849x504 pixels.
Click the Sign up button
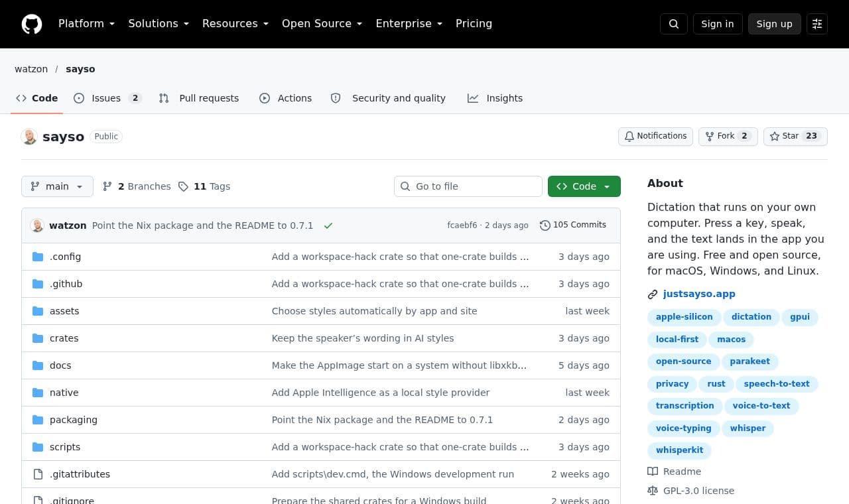pos(775,24)
